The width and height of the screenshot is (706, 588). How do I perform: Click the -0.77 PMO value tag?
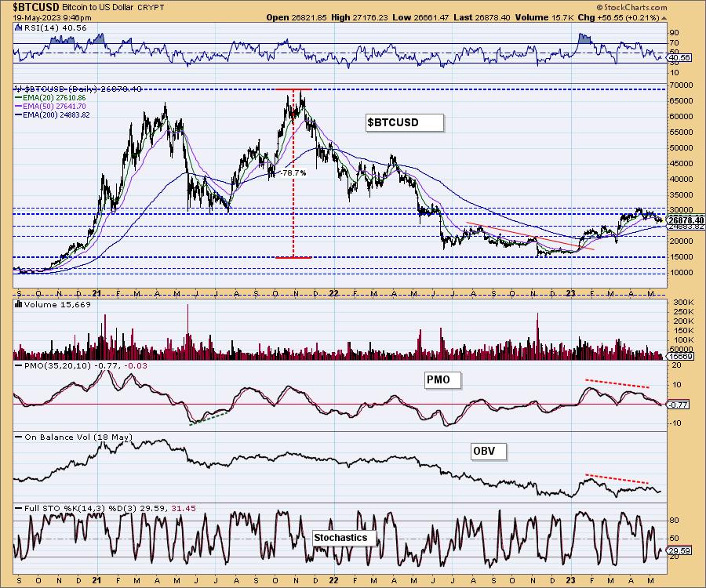678,405
